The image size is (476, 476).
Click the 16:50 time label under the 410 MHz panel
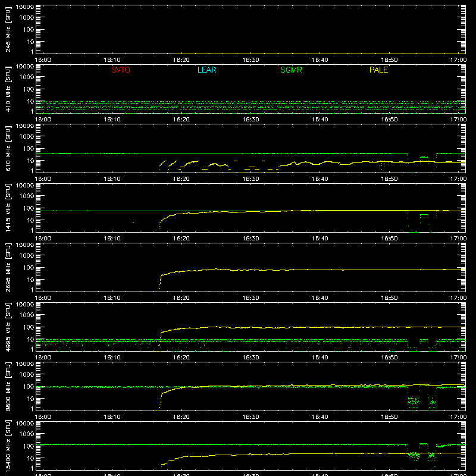pos(389,120)
